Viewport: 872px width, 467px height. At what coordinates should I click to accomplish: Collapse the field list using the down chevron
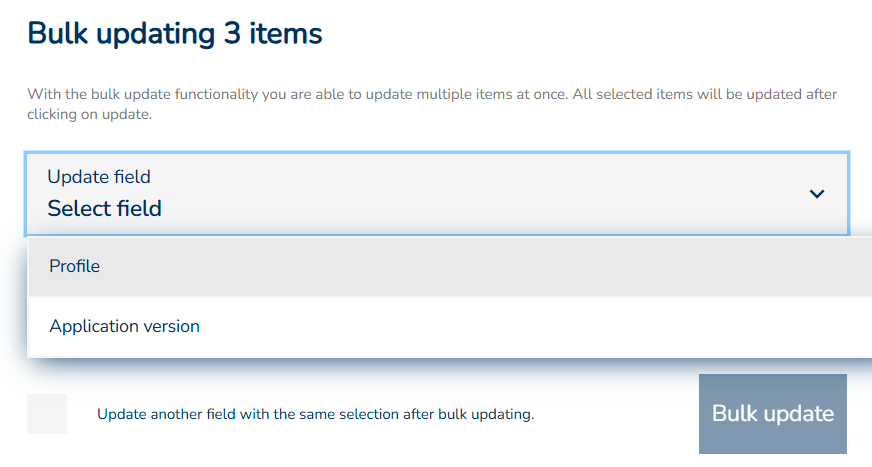pos(816,193)
